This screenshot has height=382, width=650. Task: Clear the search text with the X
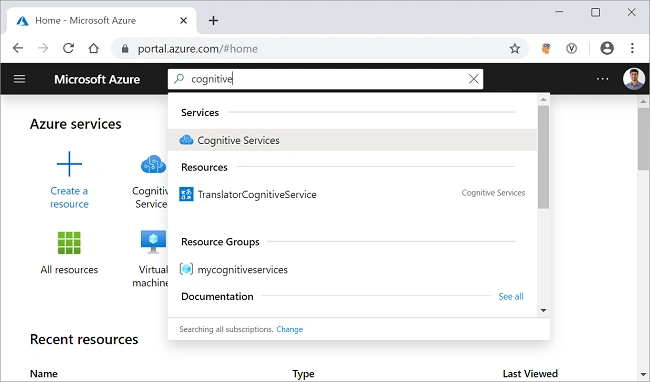tap(473, 79)
